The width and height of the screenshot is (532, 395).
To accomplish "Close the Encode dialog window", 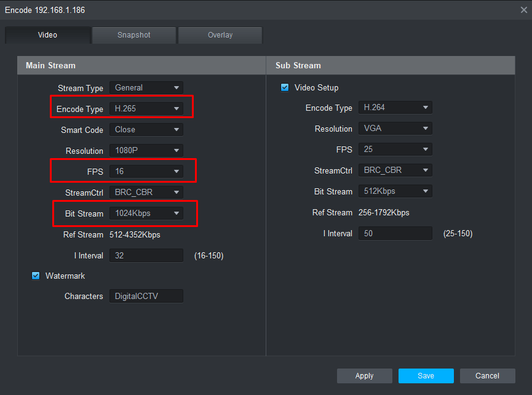I will click(x=523, y=10).
